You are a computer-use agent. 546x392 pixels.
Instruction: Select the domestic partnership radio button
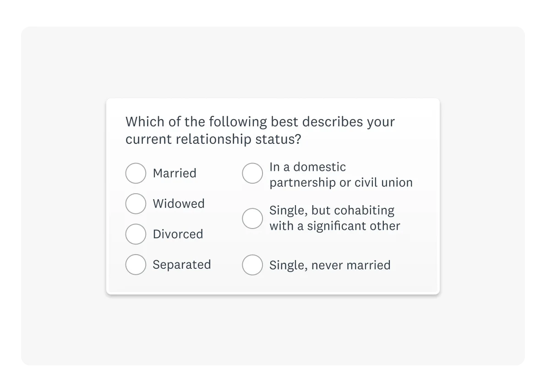point(252,174)
